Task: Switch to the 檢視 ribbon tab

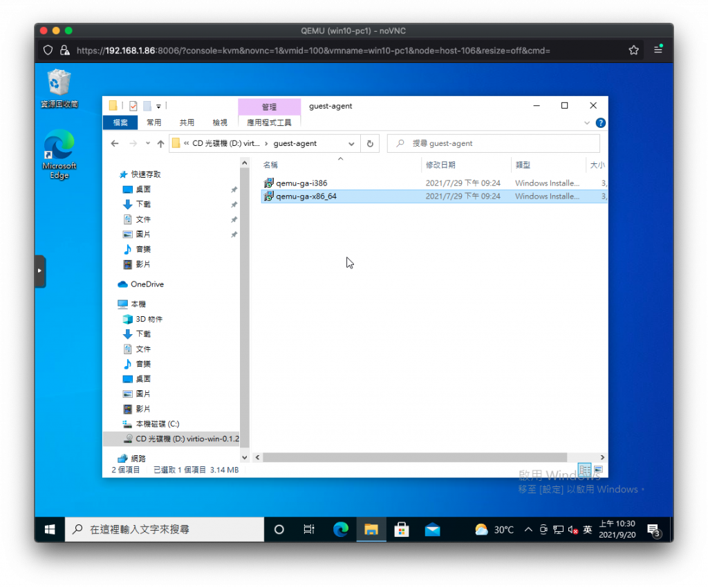Action: coord(220,122)
